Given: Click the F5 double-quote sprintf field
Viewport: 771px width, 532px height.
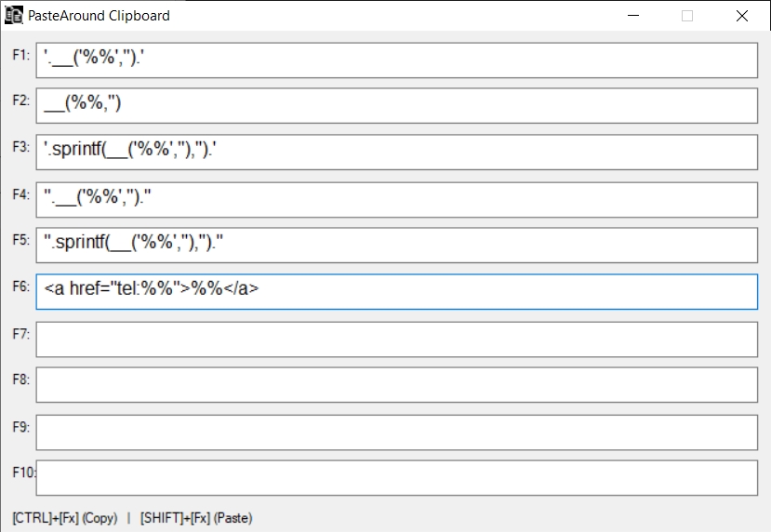Looking at the screenshot, I should [x=397, y=246].
